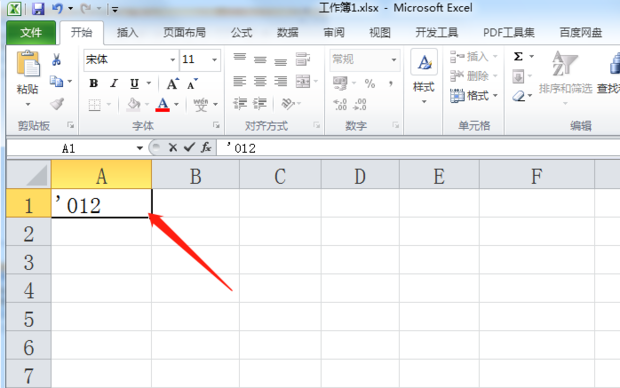This screenshot has width=620, height=388.
Task: Click the 格式 cells button
Action: tap(473, 95)
